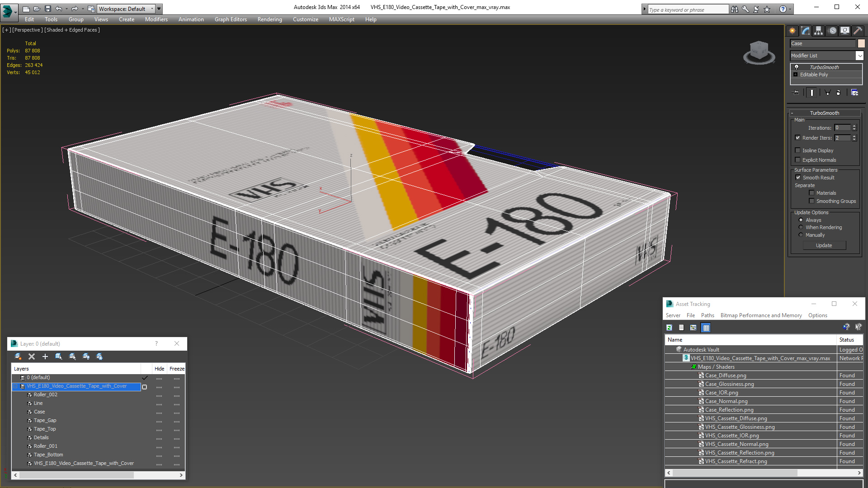
Task: Click Hide/Unhide All Layers icon
Action: [86, 357]
